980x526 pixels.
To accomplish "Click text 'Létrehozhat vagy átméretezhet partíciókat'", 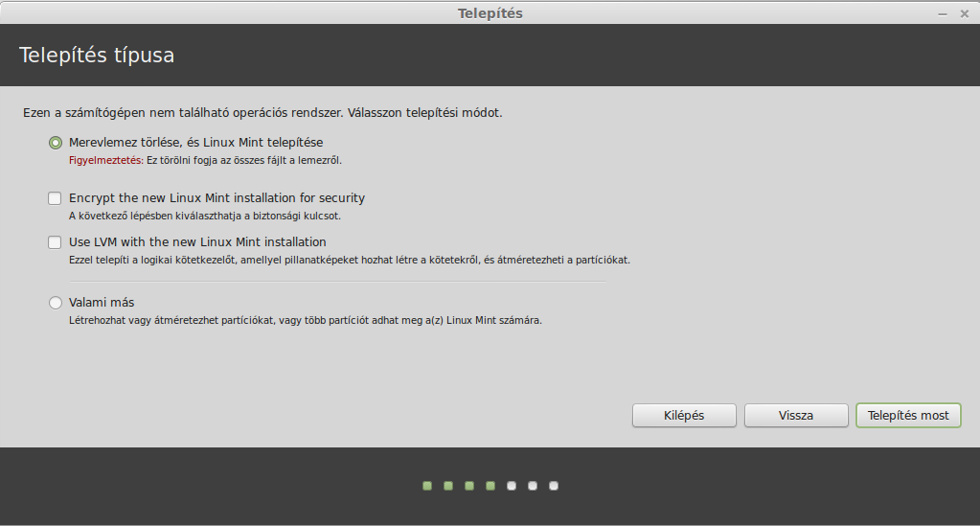I will coord(172,320).
